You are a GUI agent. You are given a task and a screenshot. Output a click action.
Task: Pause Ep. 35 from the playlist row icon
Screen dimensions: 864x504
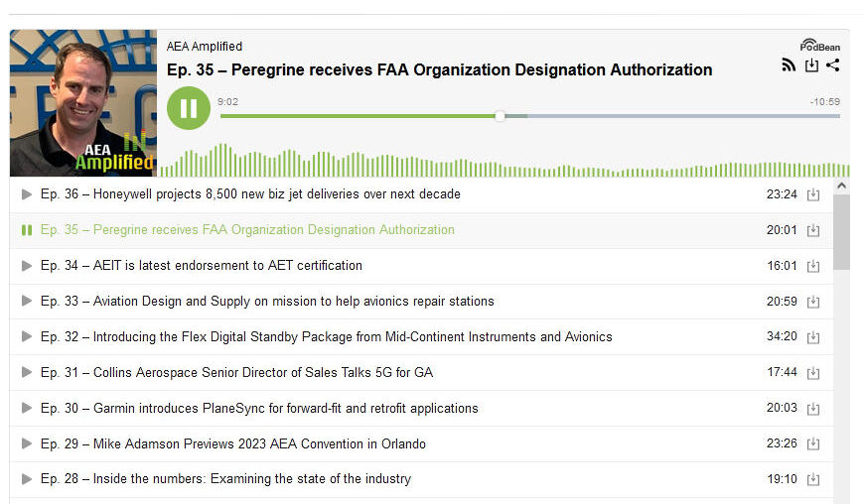click(27, 230)
